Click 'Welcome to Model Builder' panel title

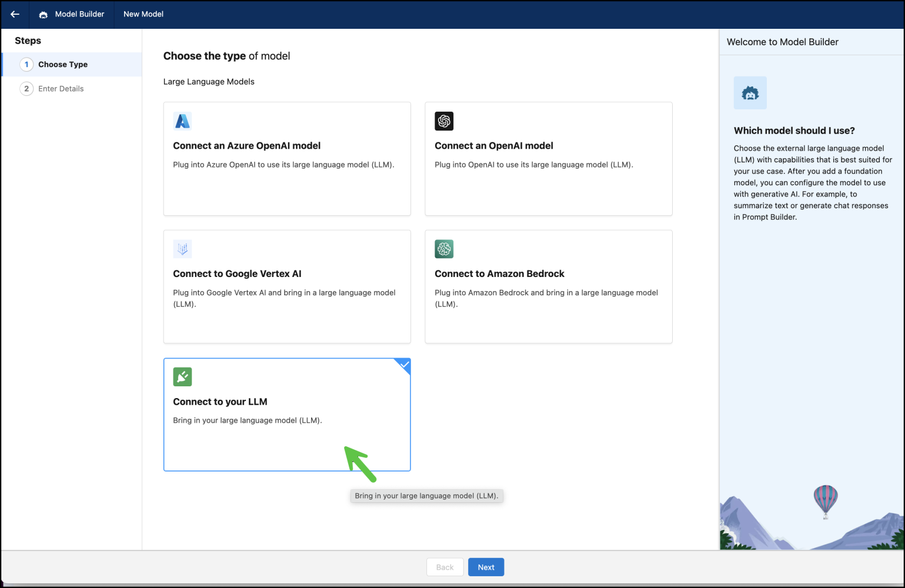click(782, 42)
